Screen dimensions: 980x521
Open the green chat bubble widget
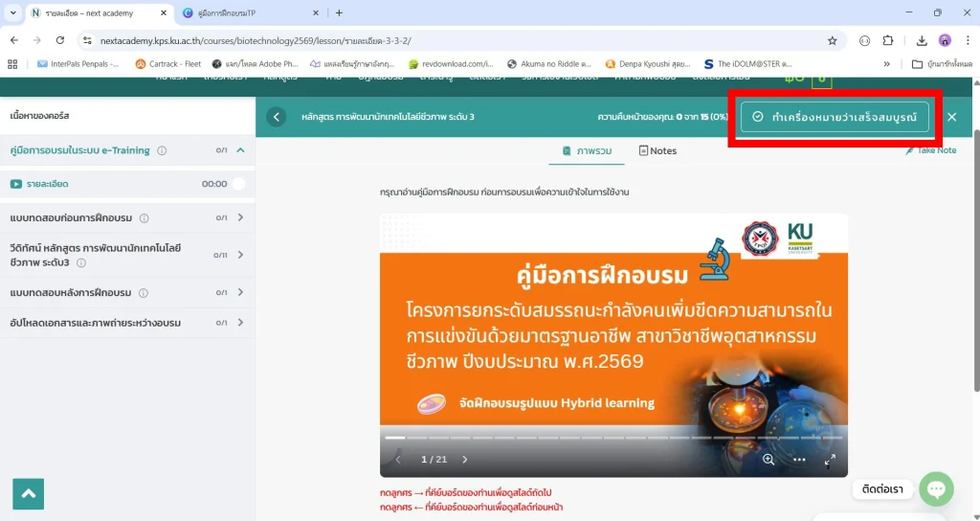936,488
